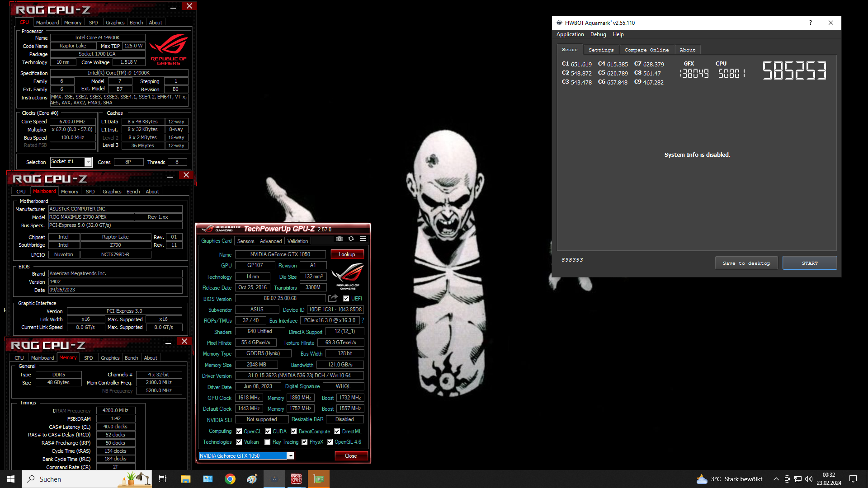This screenshot has width=868, height=488.
Task: Click the Aquamark taskbar icon
Action: 274,479
